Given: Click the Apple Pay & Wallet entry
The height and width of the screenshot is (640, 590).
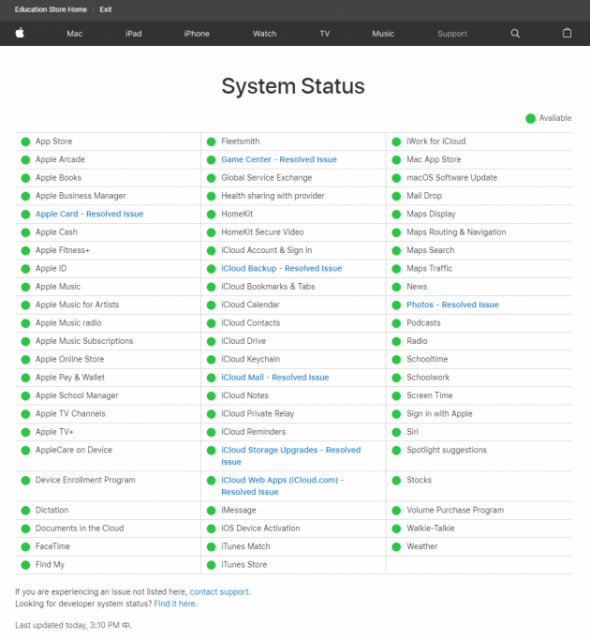Looking at the screenshot, I should pyautogui.click(x=70, y=377).
